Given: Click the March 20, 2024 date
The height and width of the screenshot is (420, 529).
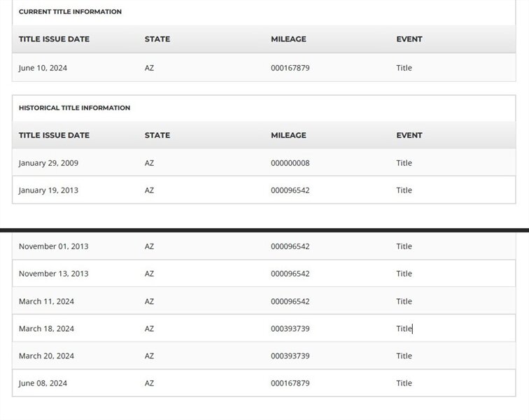Looking at the screenshot, I should (46, 356).
